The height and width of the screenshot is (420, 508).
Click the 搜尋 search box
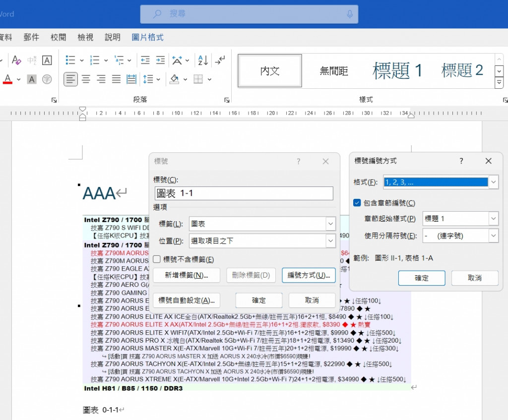(x=249, y=14)
